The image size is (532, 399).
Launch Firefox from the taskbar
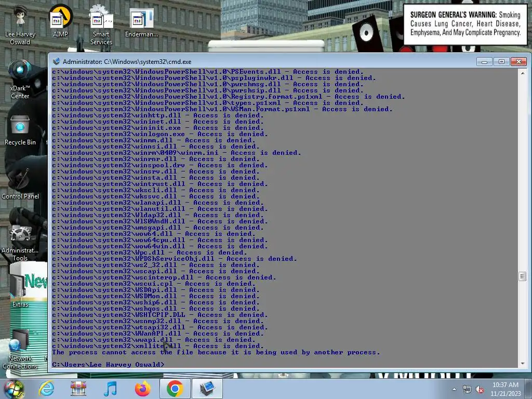[x=142, y=389]
